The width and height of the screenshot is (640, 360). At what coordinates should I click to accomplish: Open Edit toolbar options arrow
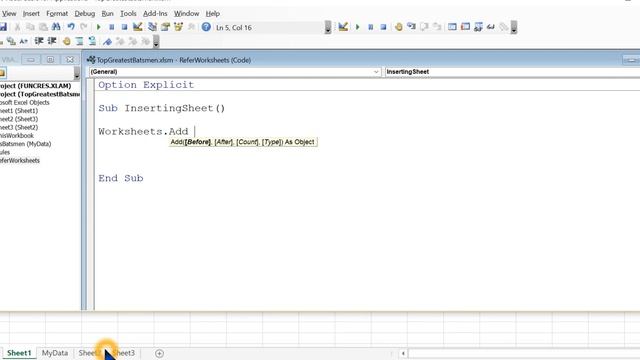[x=156, y=41]
